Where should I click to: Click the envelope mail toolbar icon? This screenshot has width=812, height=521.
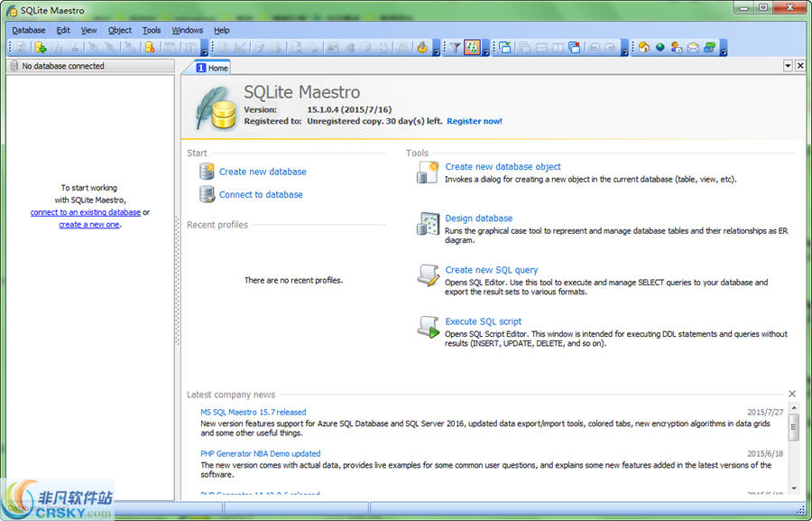(693, 48)
